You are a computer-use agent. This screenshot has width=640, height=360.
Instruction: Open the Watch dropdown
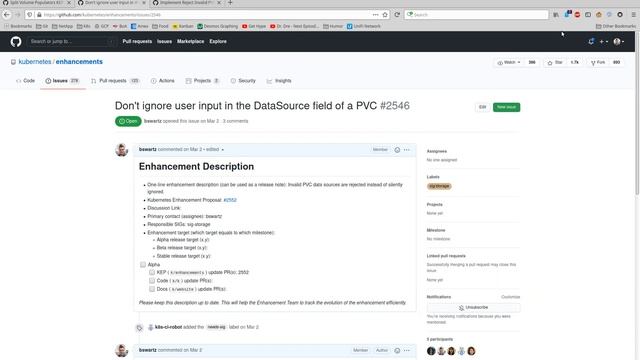(509, 62)
